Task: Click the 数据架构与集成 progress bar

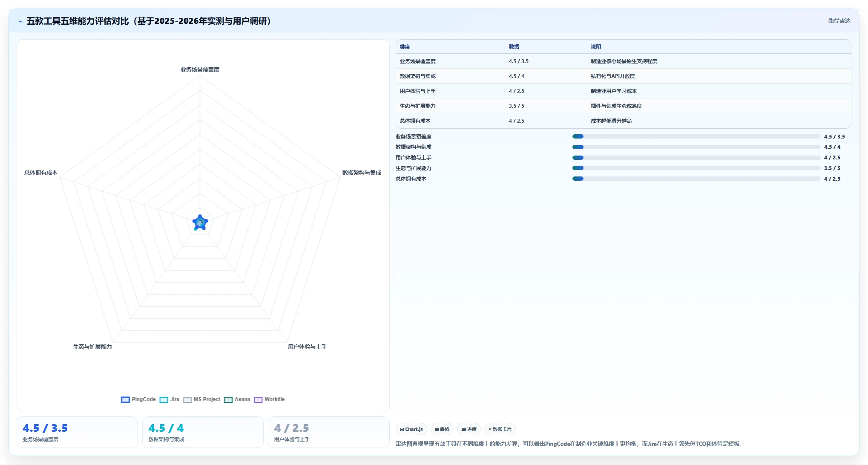Action: 696,147
